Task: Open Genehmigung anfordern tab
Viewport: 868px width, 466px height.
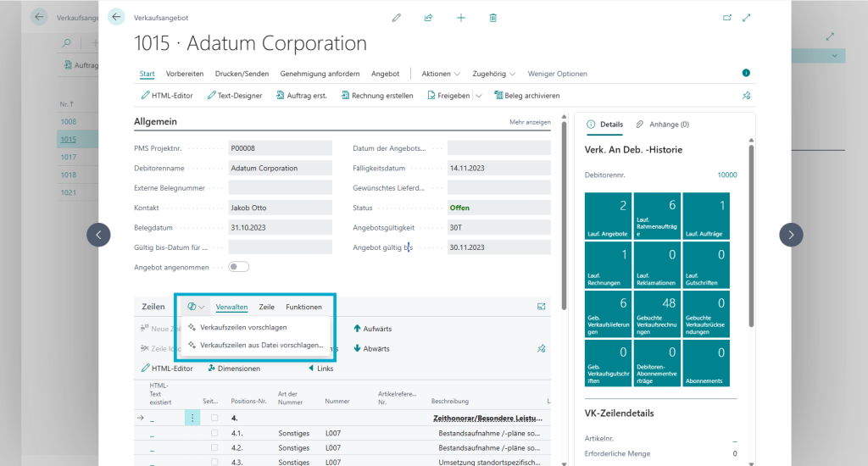Action: (320, 74)
